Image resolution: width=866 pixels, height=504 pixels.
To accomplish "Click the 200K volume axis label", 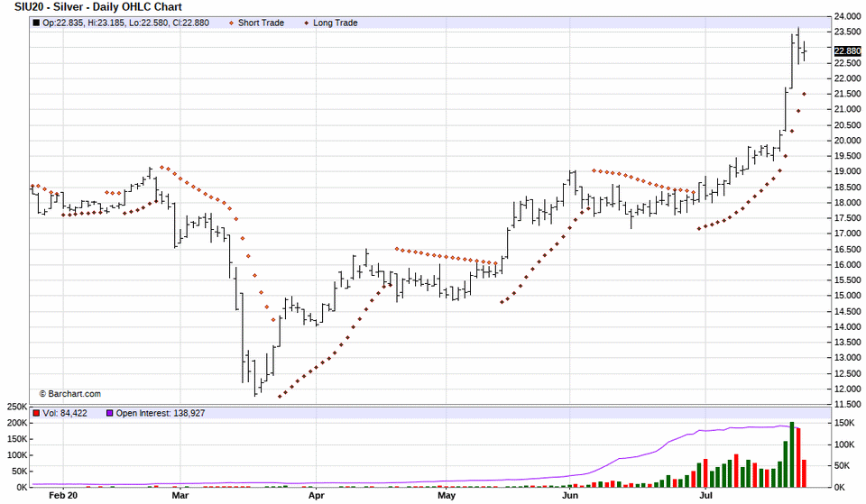I will click(17, 423).
